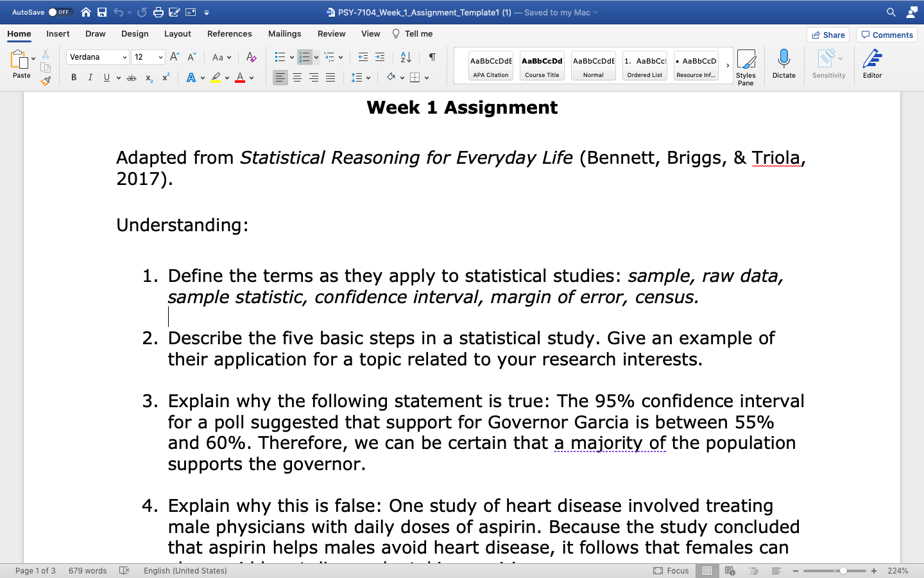Open the Mailings tab
The height and width of the screenshot is (578, 924).
[x=284, y=33]
